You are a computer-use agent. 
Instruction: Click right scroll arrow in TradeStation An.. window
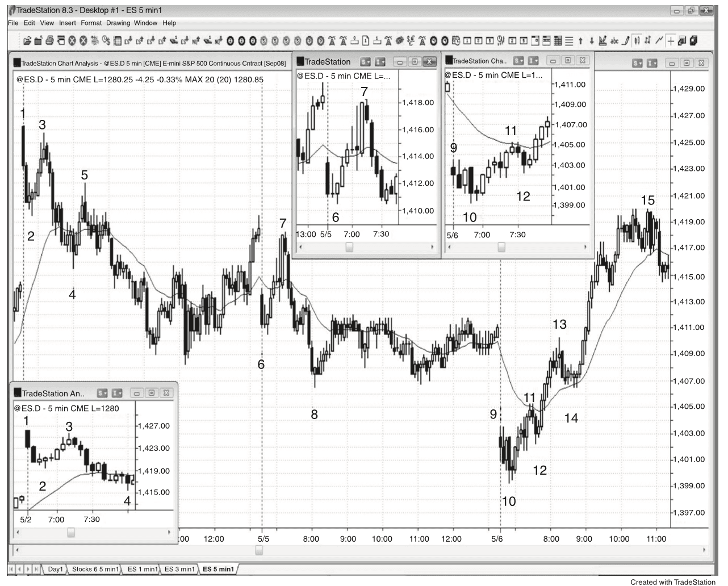coord(169,532)
